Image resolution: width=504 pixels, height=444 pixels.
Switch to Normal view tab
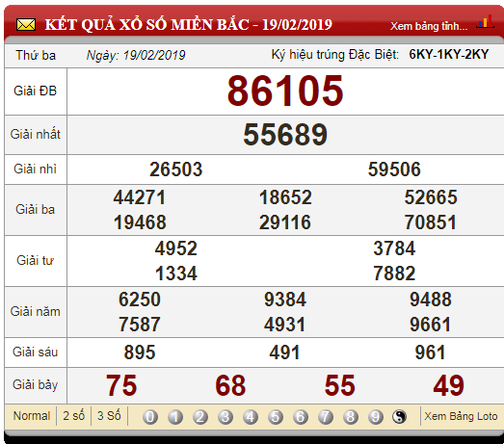pos(32,416)
